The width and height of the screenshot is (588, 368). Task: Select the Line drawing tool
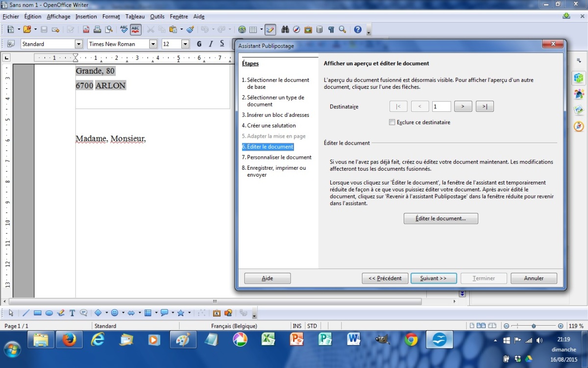[x=26, y=313]
